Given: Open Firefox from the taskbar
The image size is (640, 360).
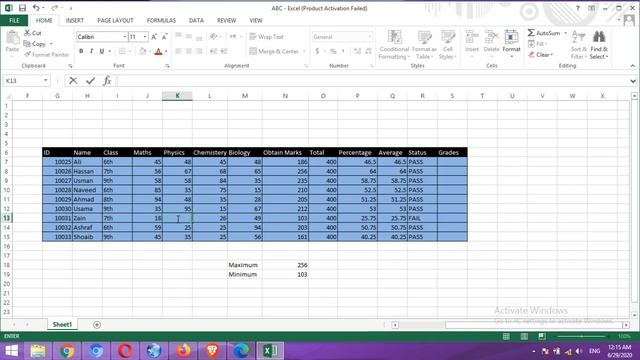Looking at the screenshot, I should click(x=183, y=351).
